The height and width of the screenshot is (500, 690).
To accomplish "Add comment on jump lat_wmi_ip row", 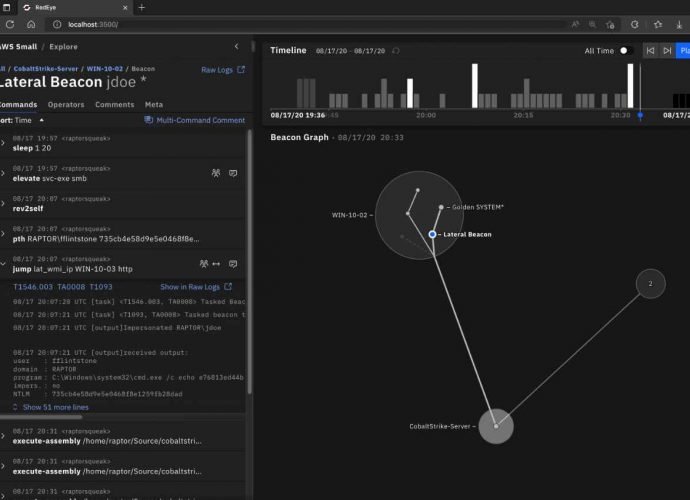I will 233,264.
